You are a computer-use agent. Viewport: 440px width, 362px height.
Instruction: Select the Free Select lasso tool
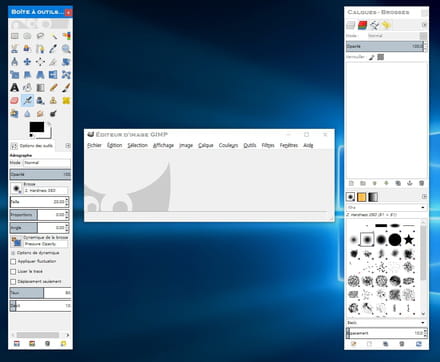pyautogui.click(x=40, y=36)
